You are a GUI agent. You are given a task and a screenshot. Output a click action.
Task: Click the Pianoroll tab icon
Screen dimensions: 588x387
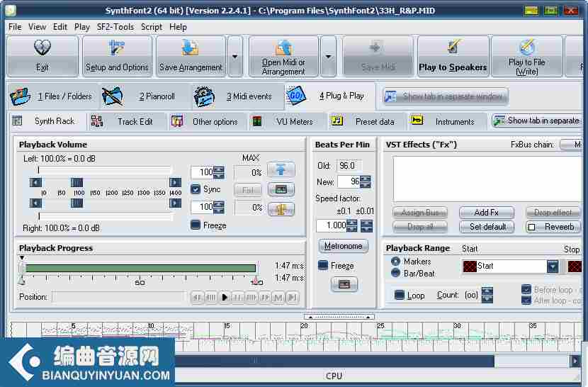coord(112,96)
